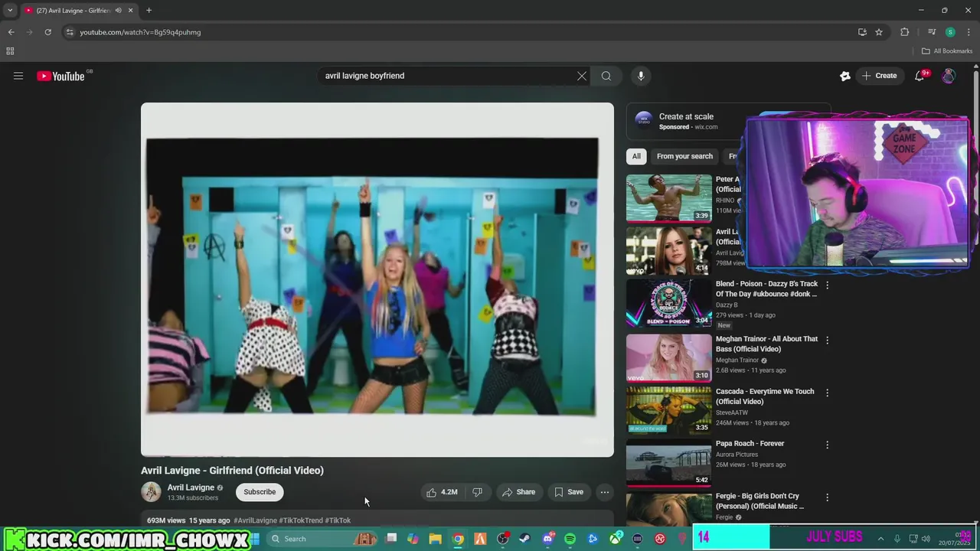Open File Explorer from the taskbar
The width and height of the screenshot is (980, 551).
pyautogui.click(x=435, y=539)
